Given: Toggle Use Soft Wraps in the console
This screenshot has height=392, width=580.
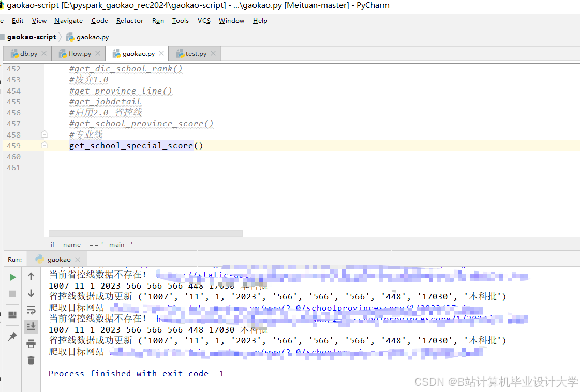Looking at the screenshot, I should tap(31, 310).
